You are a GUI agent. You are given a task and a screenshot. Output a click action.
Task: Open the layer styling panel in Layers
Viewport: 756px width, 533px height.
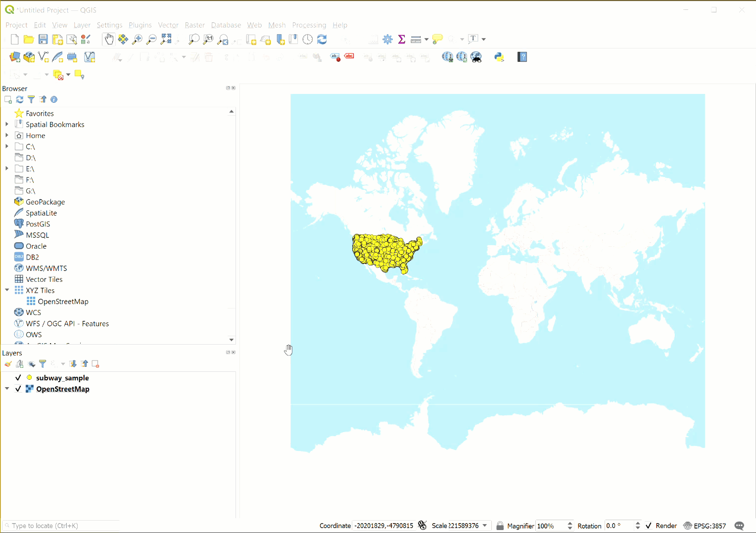[8, 364]
